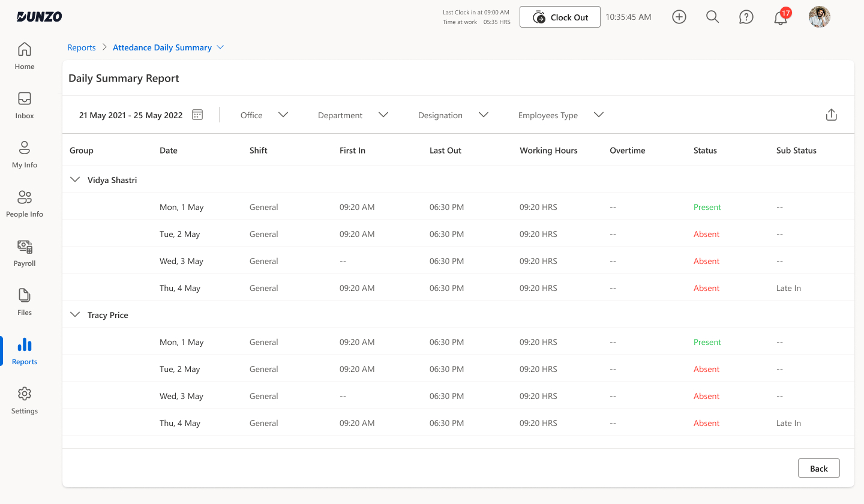Image resolution: width=864 pixels, height=504 pixels.
Task: Open the Attedance Daily Summary breadcrumb dropdown
Action: (x=220, y=47)
